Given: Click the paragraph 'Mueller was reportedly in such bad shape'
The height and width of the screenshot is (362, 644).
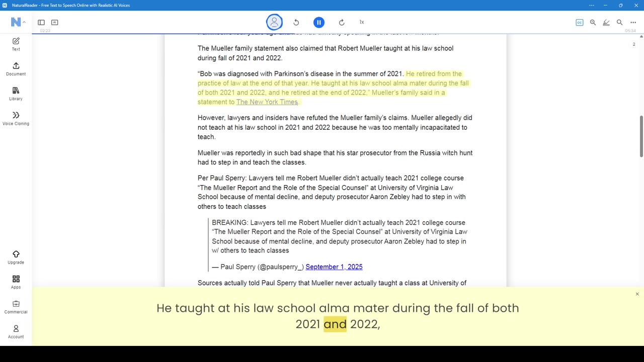Looking at the screenshot, I should tap(335, 157).
